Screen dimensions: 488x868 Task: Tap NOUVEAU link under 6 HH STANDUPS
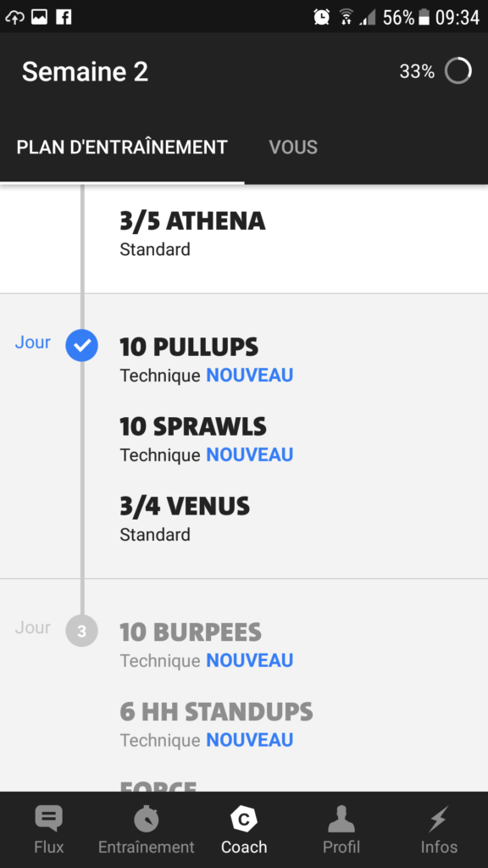tap(250, 740)
